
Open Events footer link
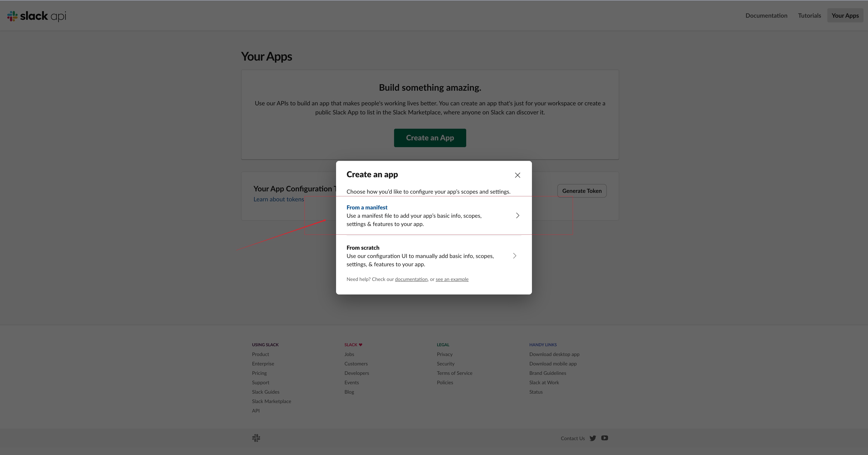pos(351,383)
